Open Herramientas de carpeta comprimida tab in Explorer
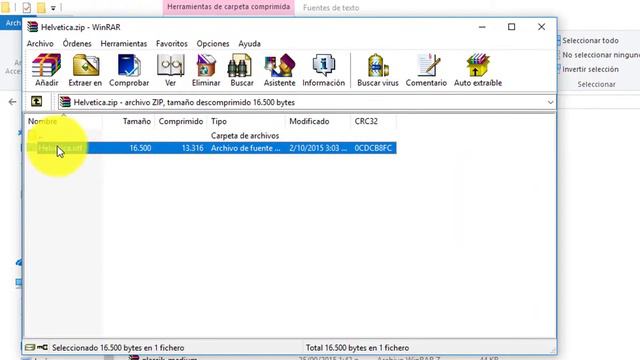 pos(229,7)
